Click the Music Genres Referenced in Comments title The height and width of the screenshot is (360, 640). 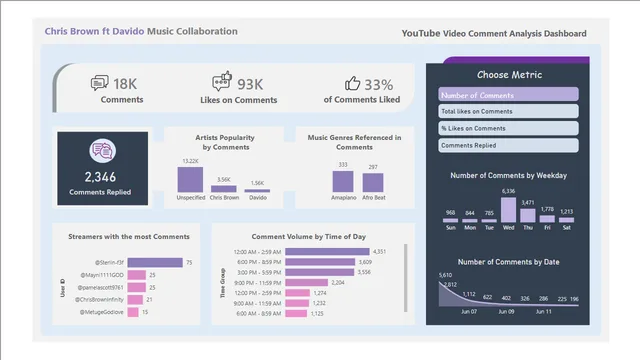click(354, 142)
